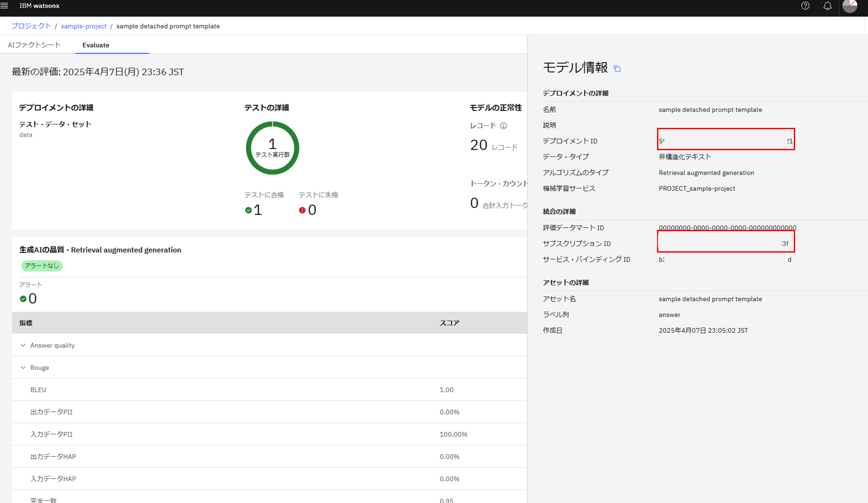The width and height of the screenshot is (868, 503).
Task: Select the BLEU metric row
Action: (38, 390)
